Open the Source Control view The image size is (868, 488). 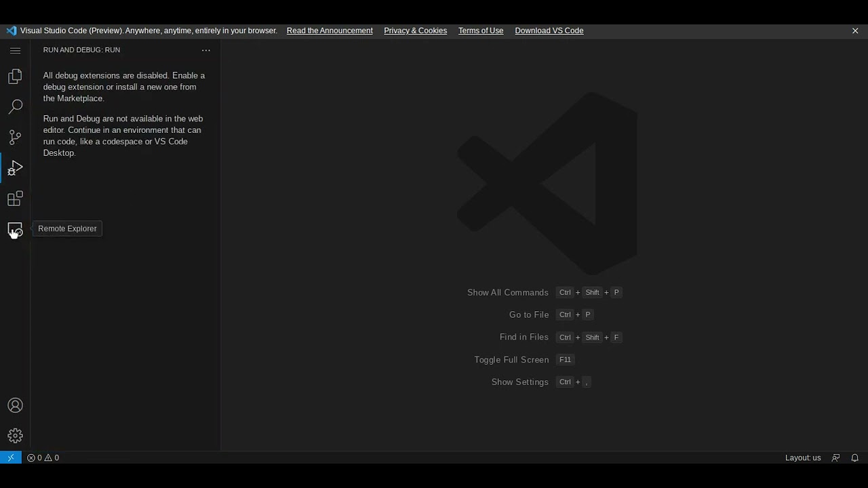click(15, 138)
